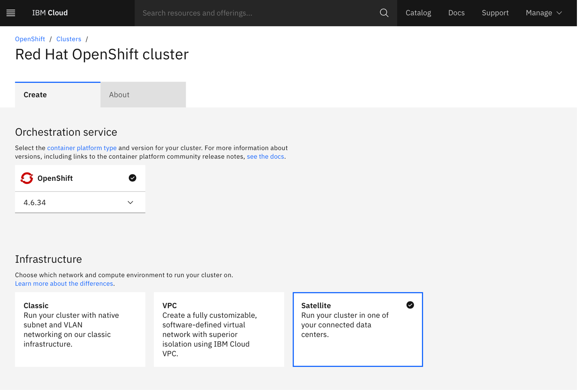
Task: Click the Support header link
Action: pyautogui.click(x=495, y=13)
